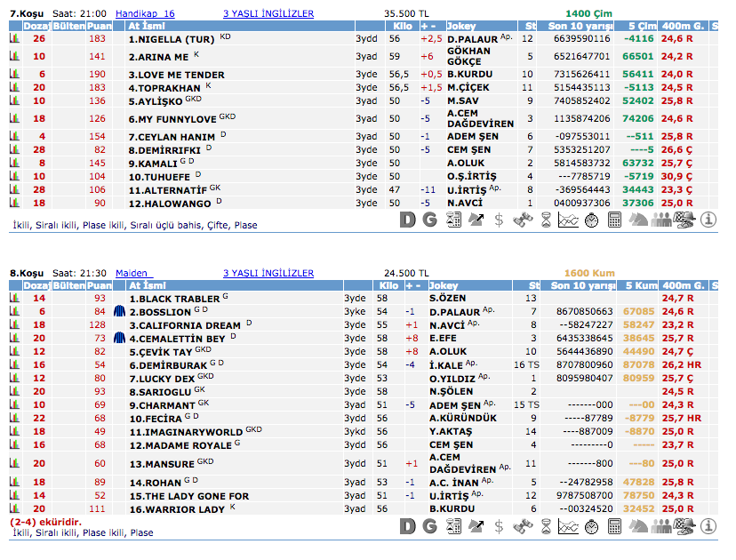The image size is (736, 560).
Task: Click the people group icon under race 7
Action: coord(661,219)
